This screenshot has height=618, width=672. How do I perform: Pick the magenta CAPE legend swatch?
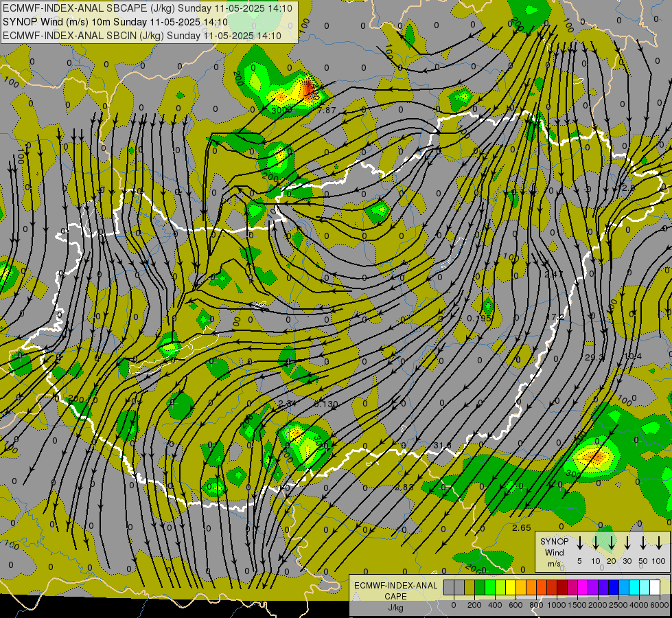pyautogui.click(x=583, y=587)
